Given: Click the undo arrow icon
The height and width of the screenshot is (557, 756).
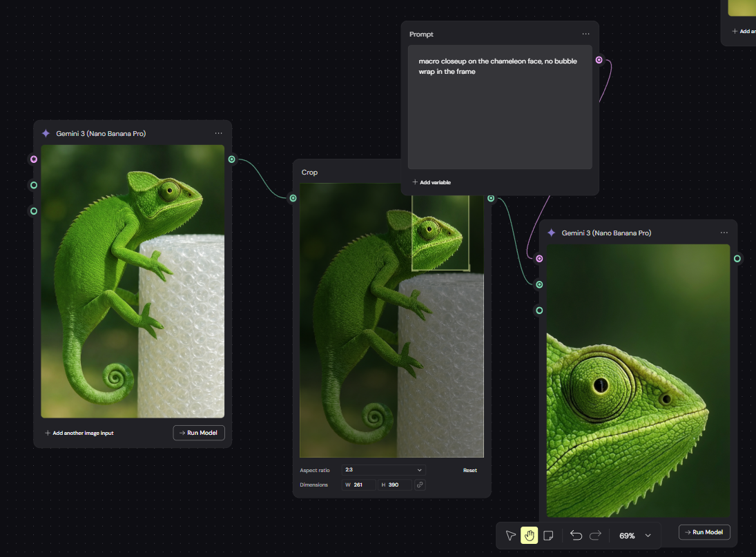Looking at the screenshot, I should point(576,536).
